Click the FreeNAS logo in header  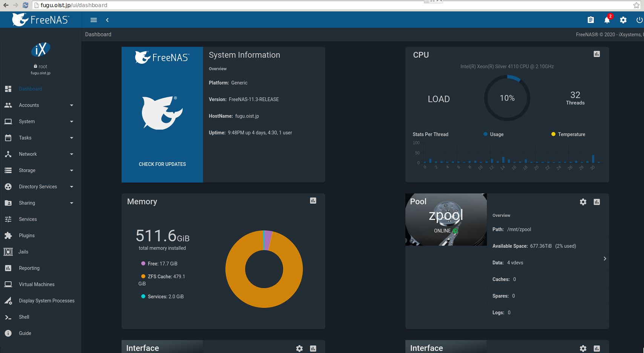click(x=41, y=20)
